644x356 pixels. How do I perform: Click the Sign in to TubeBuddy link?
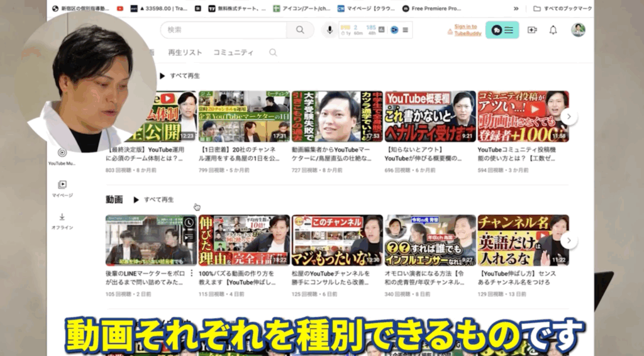point(467,30)
